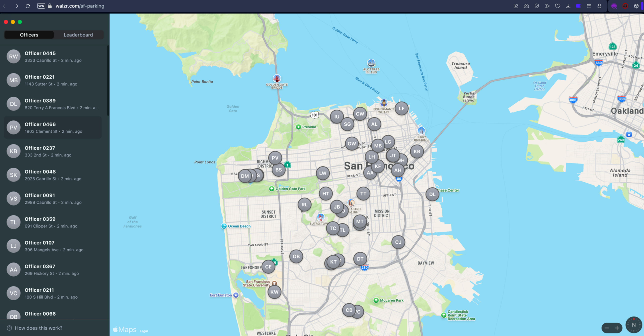This screenshot has height=336, width=644.
Task: Click the Ferry Building landmark icon
Action: tap(421, 131)
